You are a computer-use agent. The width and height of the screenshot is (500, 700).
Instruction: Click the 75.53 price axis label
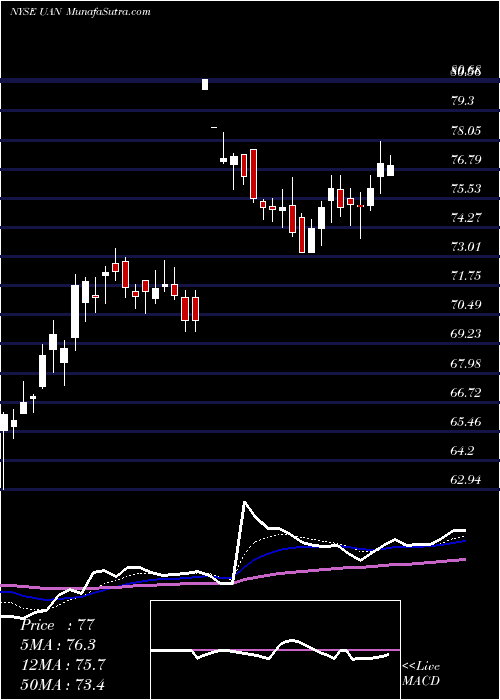pyautogui.click(x=466, y=188)
